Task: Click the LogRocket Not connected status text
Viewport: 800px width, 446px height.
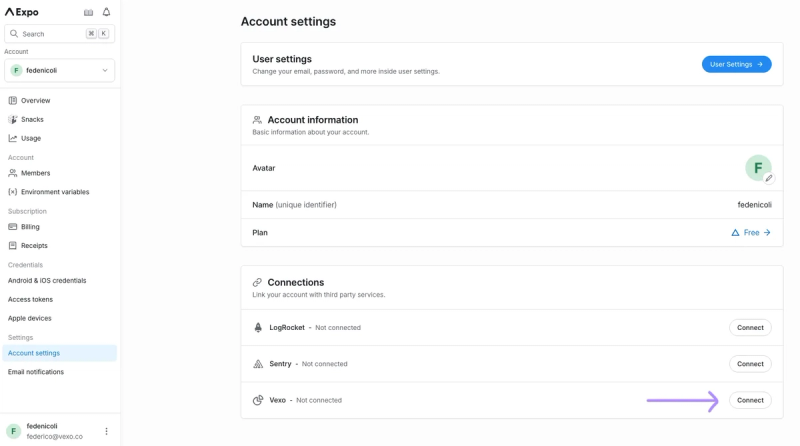Action: click(x=338, y=328)
